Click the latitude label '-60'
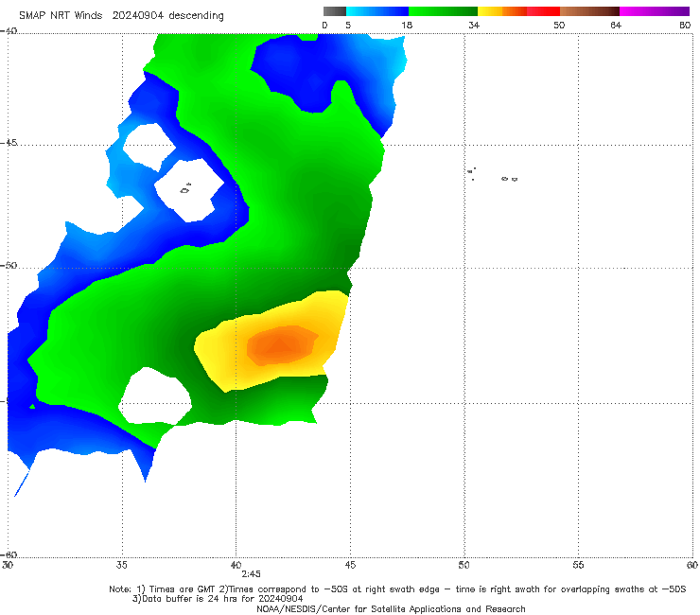The height and width of the screenshot is (615, 700). click(9, 554)
